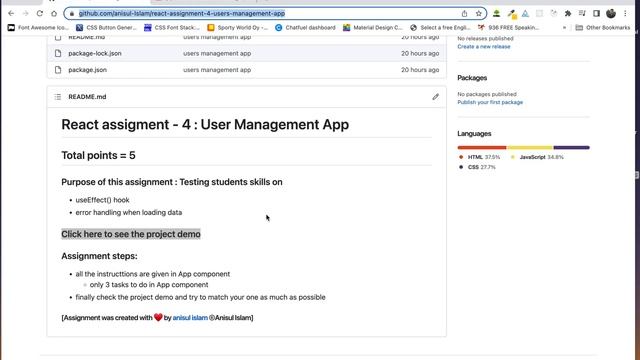Select the GitHub repository URL field

[x=275, y=13]
